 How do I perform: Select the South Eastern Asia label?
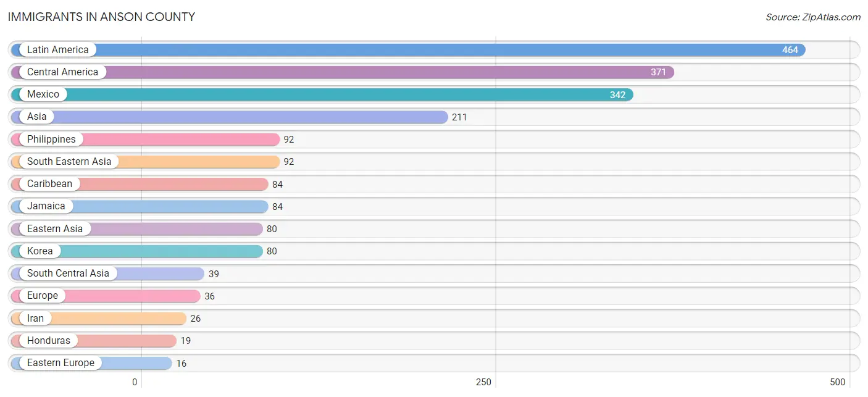tap(69, 162)
